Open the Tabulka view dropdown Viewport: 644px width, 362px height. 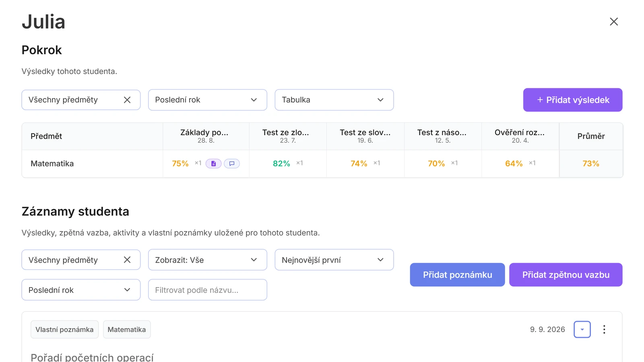pos(334,100)
